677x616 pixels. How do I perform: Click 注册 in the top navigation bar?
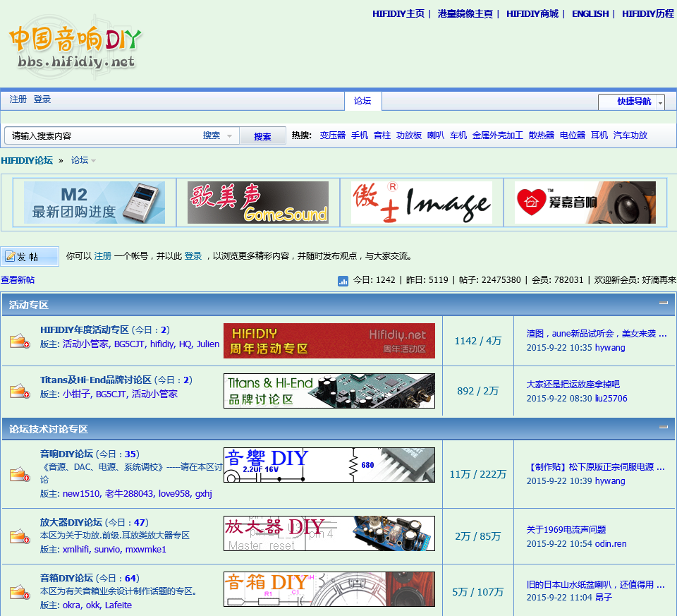18,99
